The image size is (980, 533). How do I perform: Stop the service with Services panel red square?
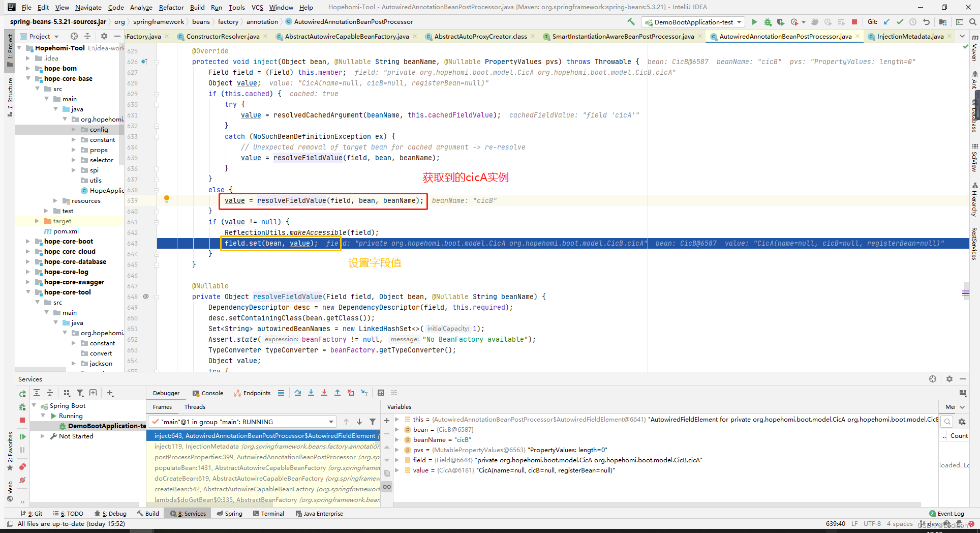22,420
